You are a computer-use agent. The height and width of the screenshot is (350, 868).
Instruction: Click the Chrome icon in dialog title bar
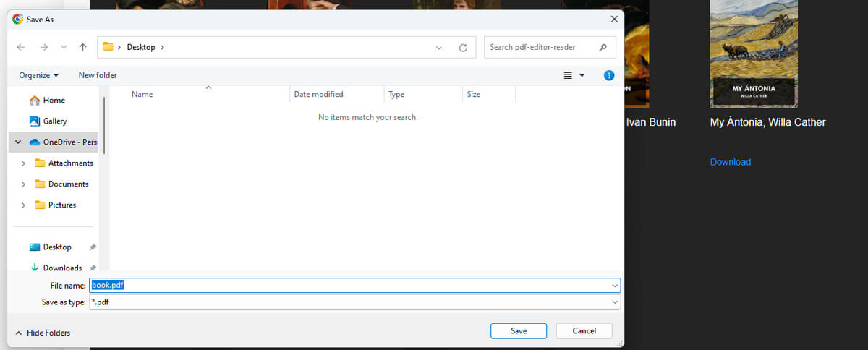17,20
